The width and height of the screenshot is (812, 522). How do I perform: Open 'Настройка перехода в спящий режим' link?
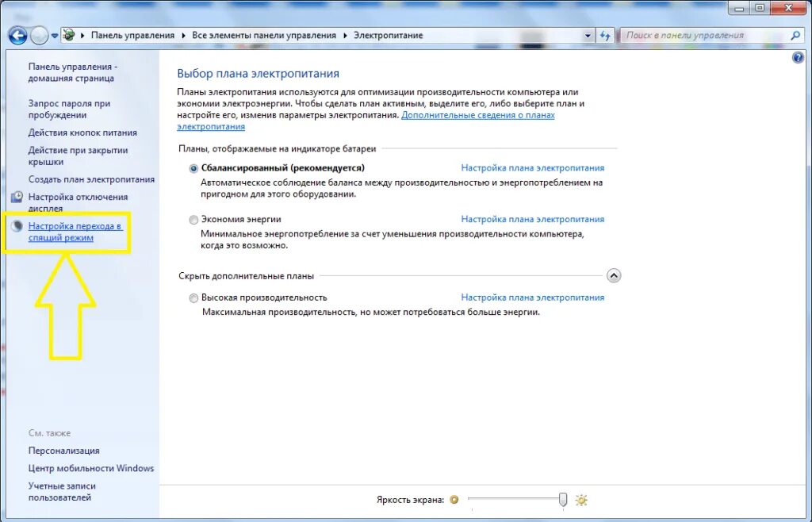[75, 232]
